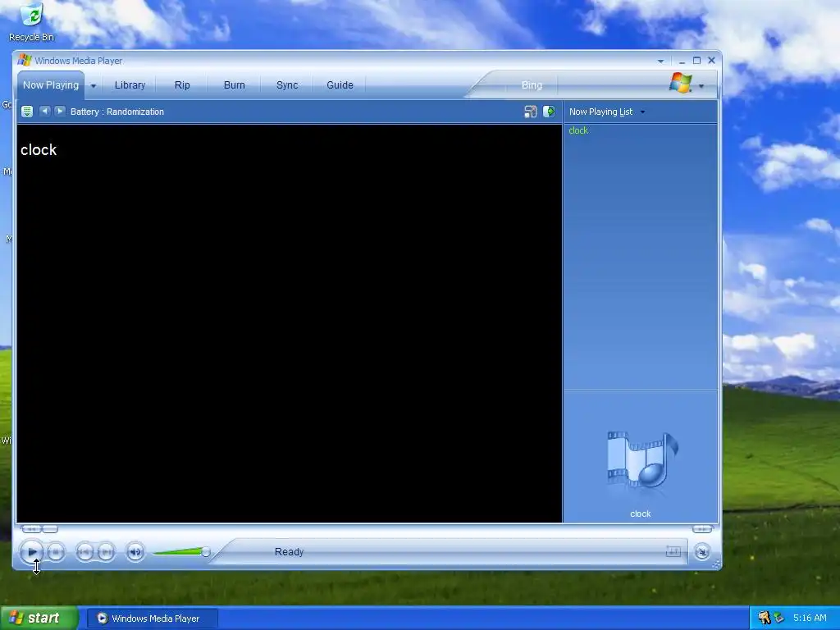
Task: Click the Windows Media Player taskbar button
Action: [152, 619]
